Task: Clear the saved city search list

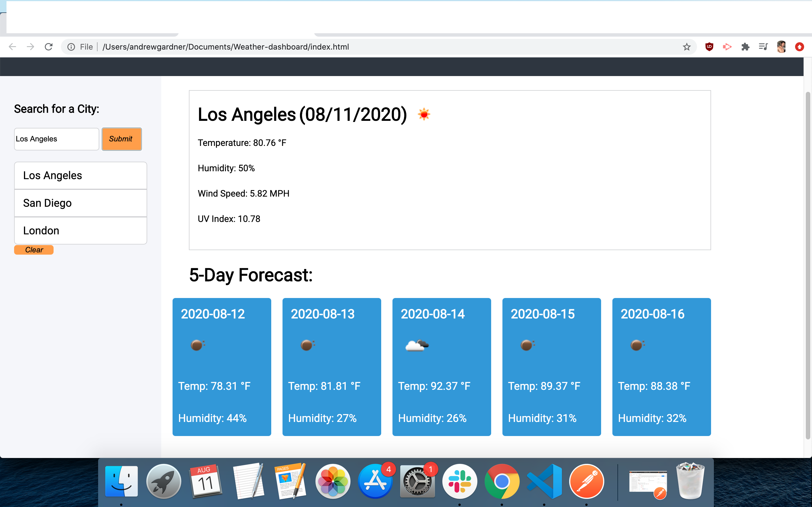Action: [34, 250]
